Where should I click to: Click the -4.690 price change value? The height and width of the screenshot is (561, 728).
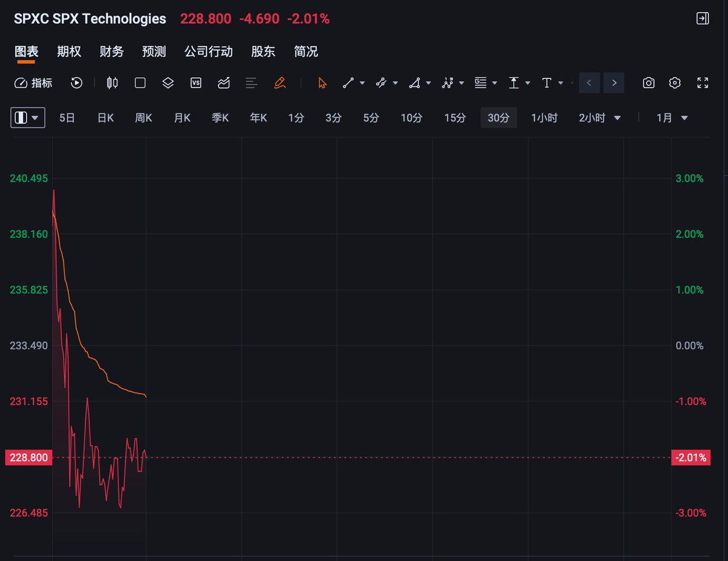click(x=260, y=19)
